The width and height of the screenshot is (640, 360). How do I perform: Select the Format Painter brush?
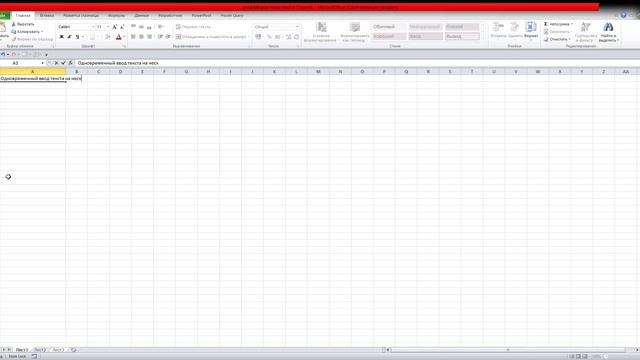click(32, 39)
